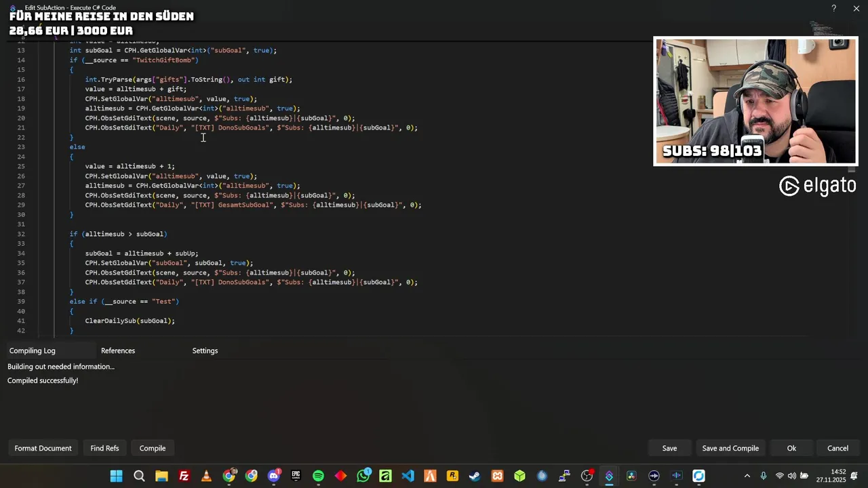Click the code editor vertical scrollbar
Viewport: 868px width, 488px height.
(x=853, y=169)
